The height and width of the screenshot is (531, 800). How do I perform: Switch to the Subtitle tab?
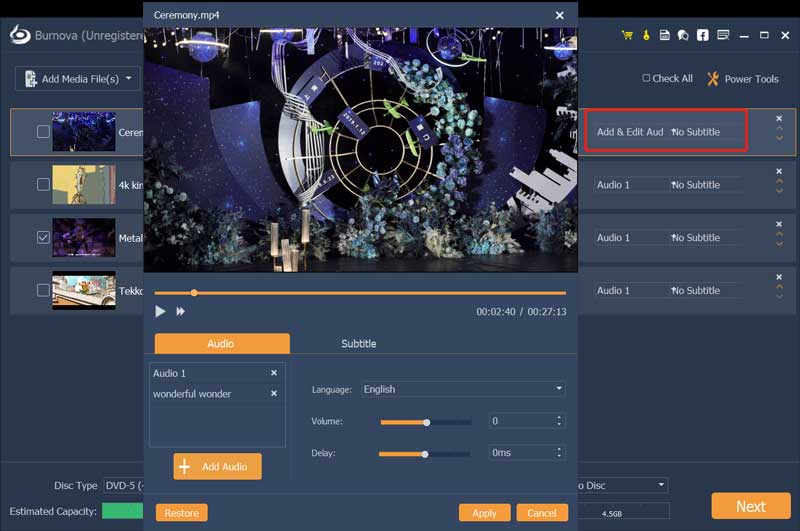pos(359,344)
